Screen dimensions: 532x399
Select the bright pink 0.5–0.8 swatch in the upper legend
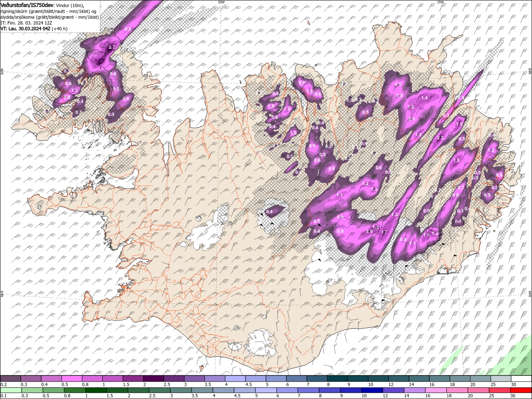(72, 379)
